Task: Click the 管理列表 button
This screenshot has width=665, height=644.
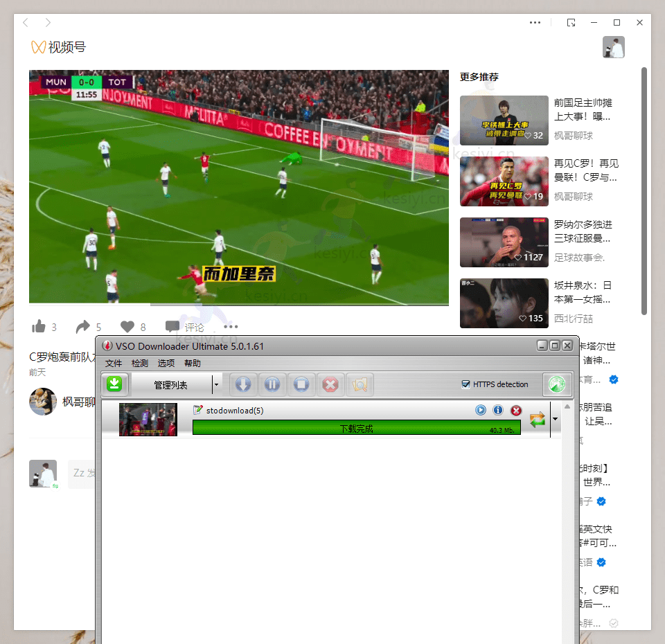Action: (171, 384)
